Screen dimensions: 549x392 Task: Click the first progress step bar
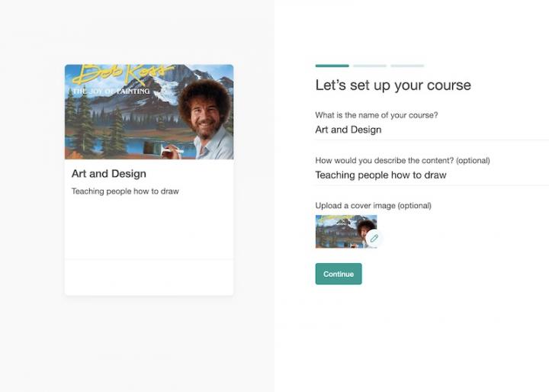pyautogui.click(x=332, y=66)
